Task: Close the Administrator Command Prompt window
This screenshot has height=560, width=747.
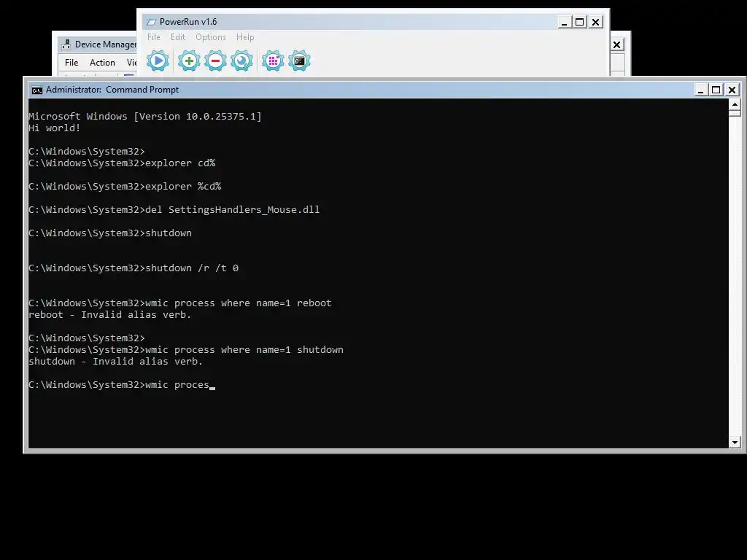Action: (x=732, y=90)
